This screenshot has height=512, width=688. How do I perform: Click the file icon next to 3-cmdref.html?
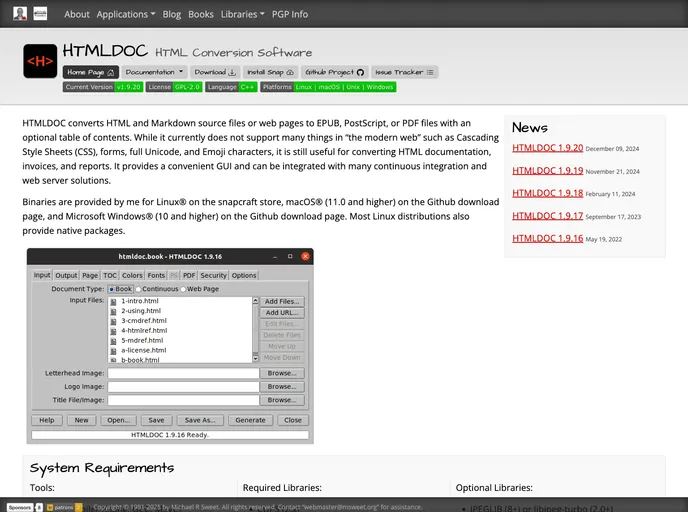coord(113,321)
